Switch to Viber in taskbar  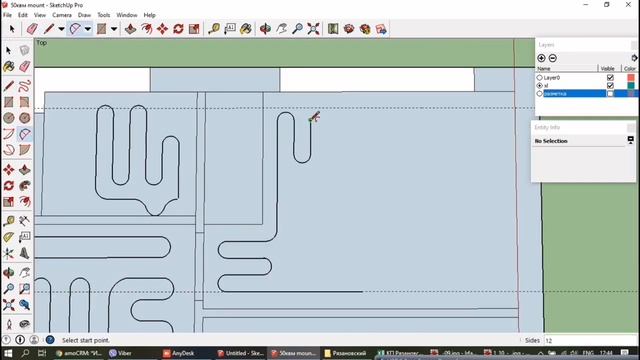pyautogui.click(x=120, y=353)
